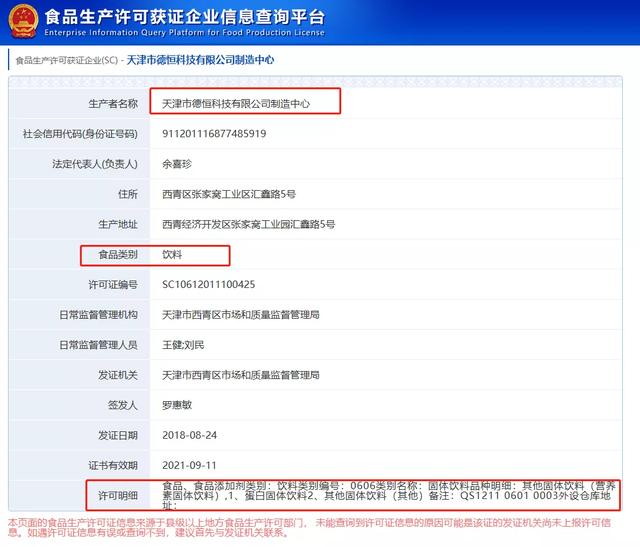Click blue company name heading 天津市德恒科技有限公司制造中心
This screenshot has height=547, width=640.
pos(200,60)
